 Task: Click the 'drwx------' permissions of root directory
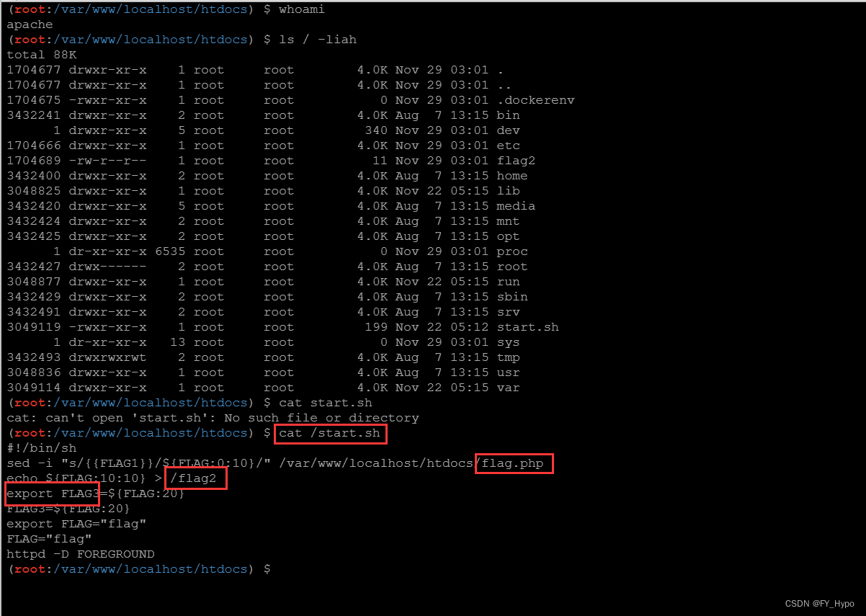point(107,267)
